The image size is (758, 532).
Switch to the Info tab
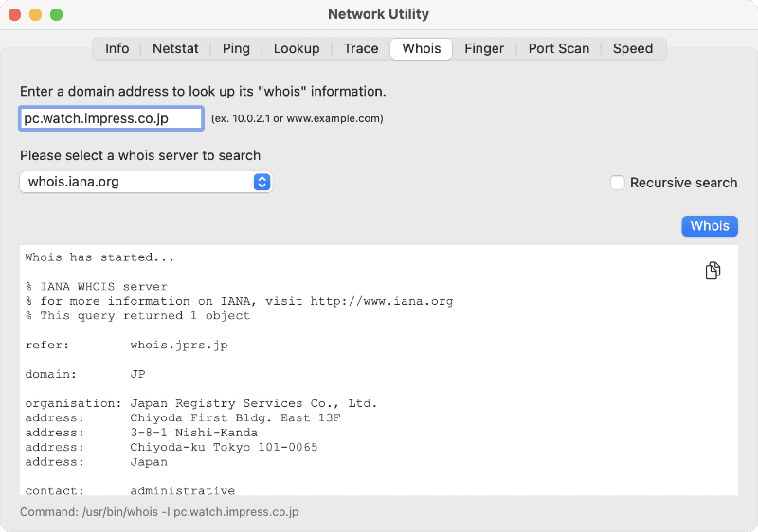coord(117,49)
